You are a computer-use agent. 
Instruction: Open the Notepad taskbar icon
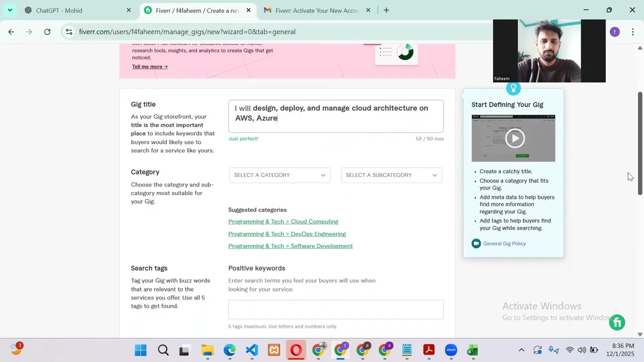coord(407,350)
